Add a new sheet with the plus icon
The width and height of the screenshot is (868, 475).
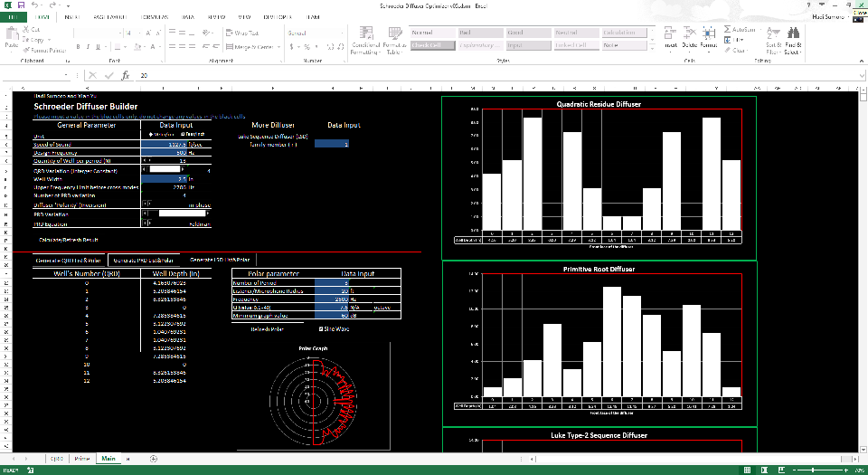pos(154,459)
